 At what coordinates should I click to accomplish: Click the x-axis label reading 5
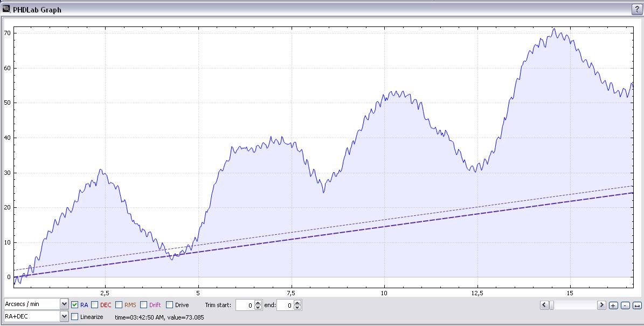point(198,293)
